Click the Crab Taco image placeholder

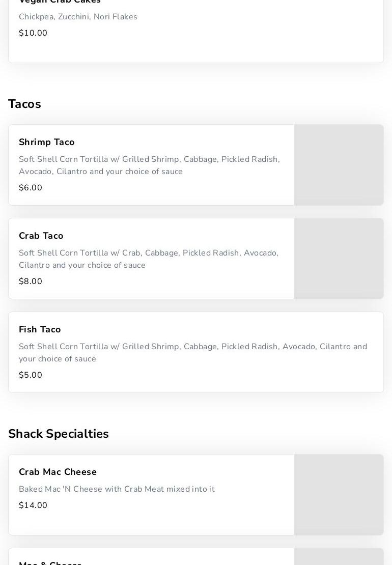339,259
